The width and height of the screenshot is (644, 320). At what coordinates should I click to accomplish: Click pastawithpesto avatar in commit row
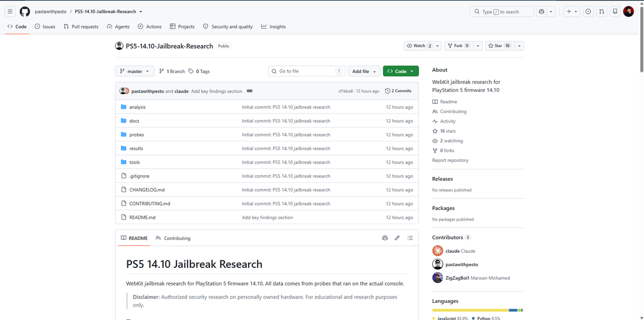(122, 91)
